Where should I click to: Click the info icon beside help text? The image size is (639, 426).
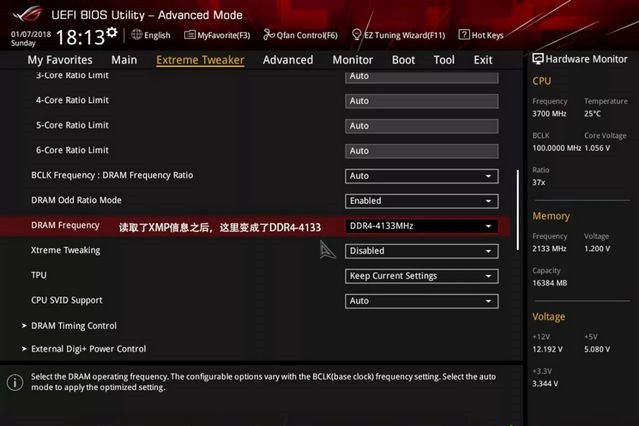pos(15,383)
